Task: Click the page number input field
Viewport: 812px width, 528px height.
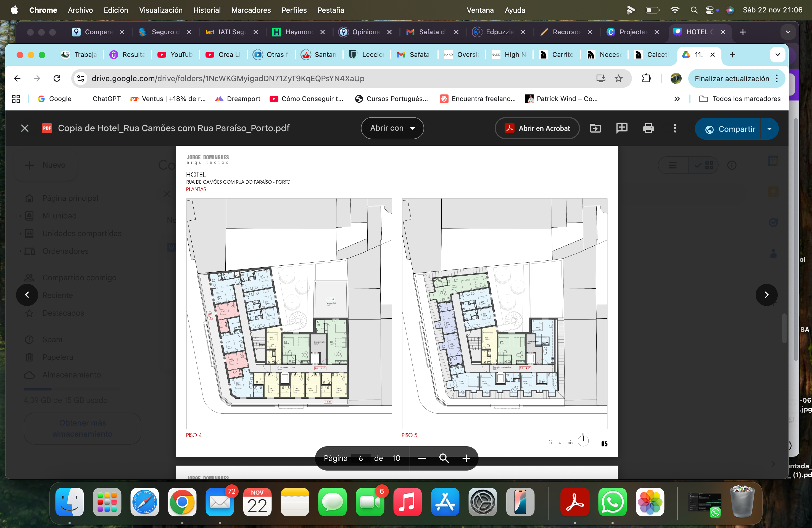Action: point(361,458)
